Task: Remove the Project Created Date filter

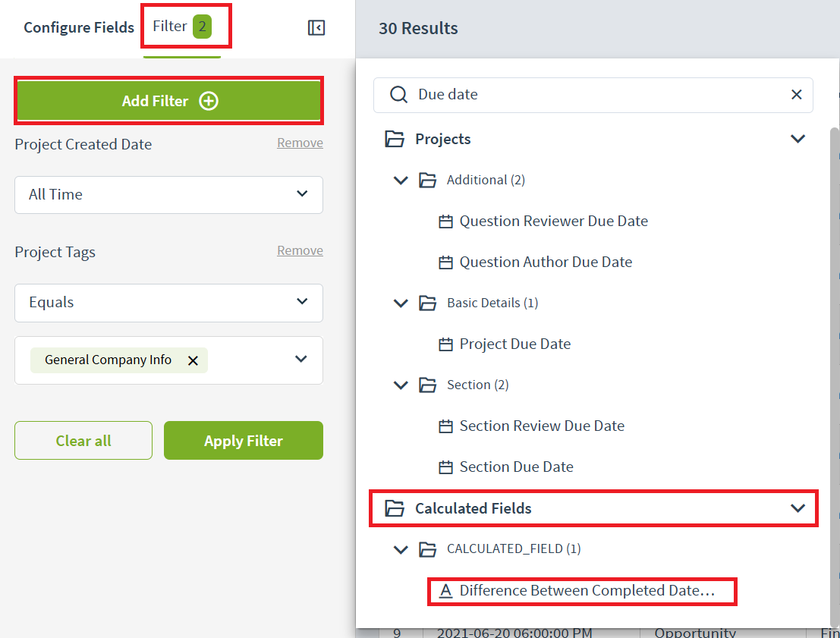Action: [300, 143]
